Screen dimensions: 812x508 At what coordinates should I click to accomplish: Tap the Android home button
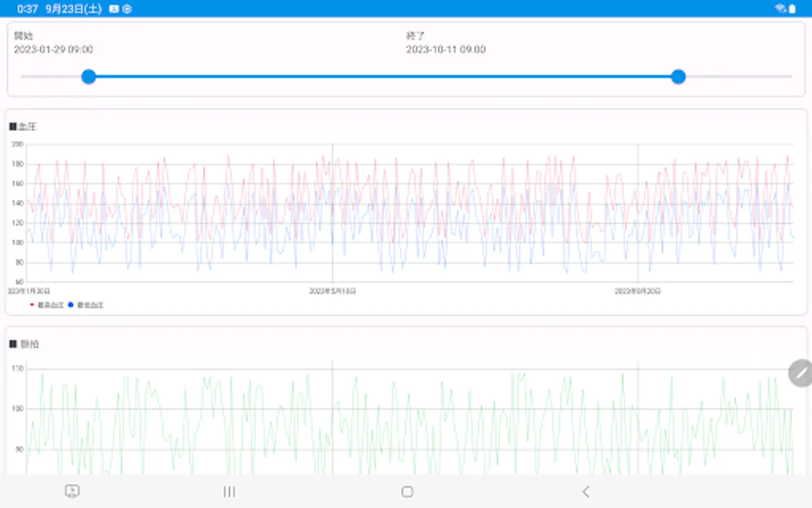pyautogui.click(x=407, y=492)
